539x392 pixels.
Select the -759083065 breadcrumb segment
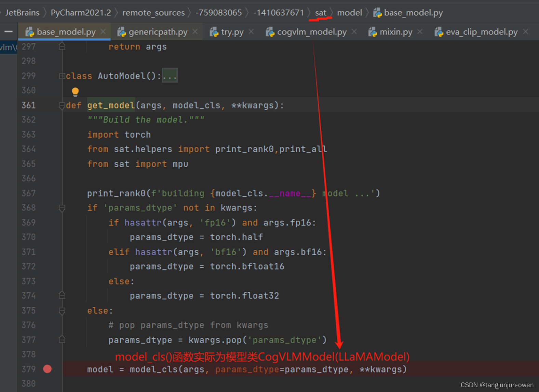219,13
